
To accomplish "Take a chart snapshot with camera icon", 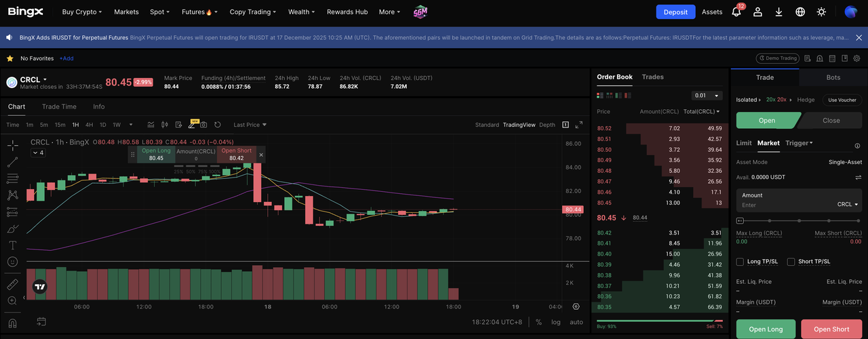I will [203, 125].
